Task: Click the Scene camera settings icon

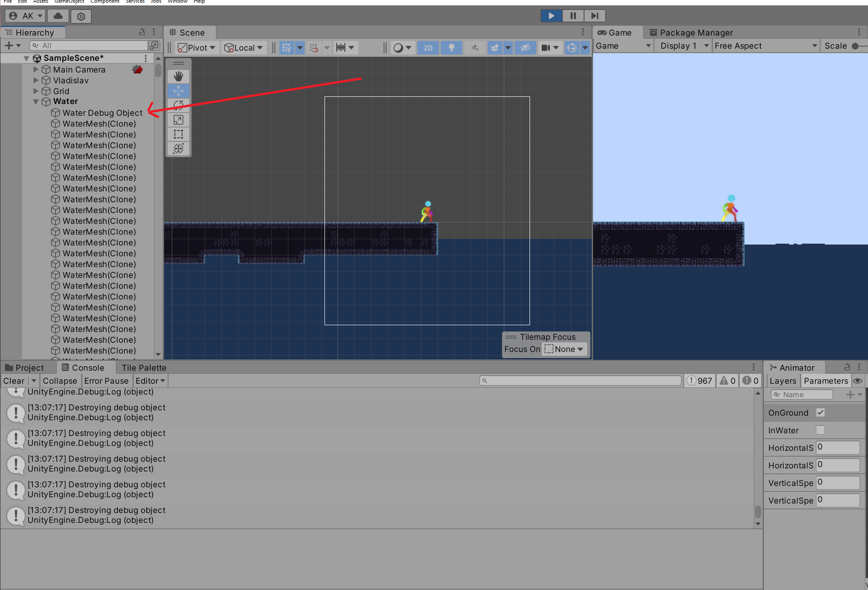Action: point(545,48)
